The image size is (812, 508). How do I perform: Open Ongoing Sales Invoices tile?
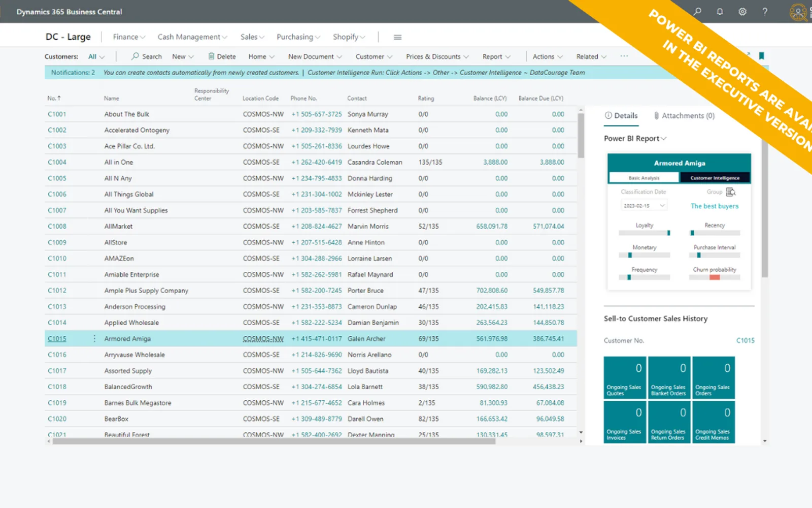(625, 422)
